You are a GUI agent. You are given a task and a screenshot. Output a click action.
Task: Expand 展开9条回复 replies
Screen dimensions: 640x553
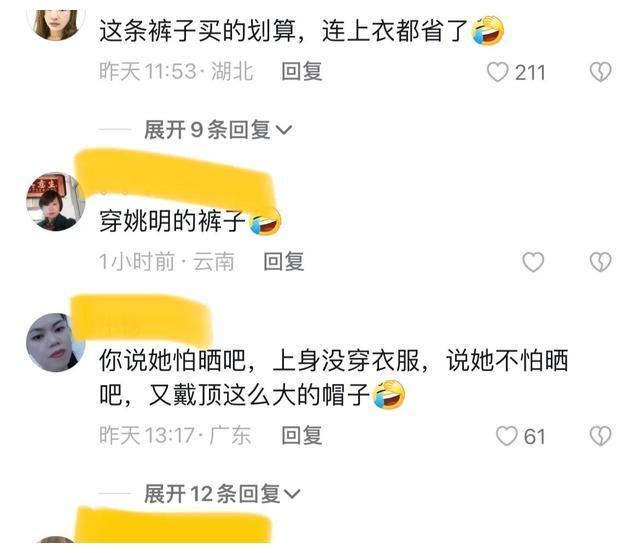pyautogui.click(x=218, y=130)
